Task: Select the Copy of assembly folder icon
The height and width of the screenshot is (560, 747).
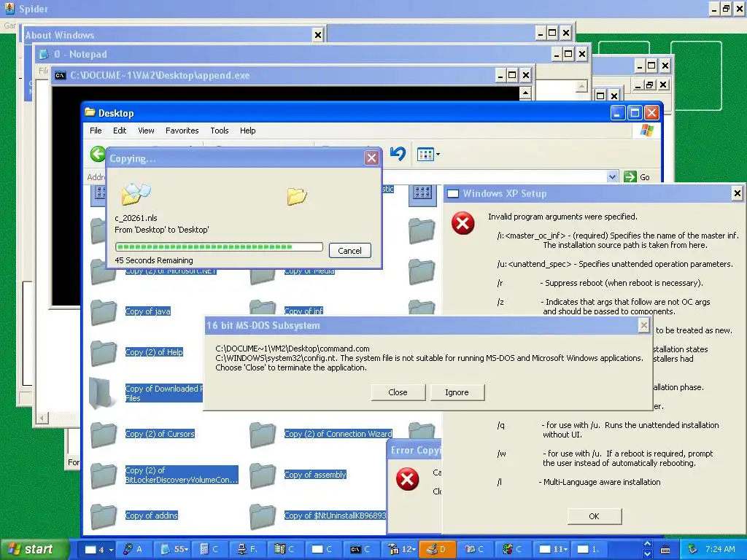Action: click(x=263, y=475)
